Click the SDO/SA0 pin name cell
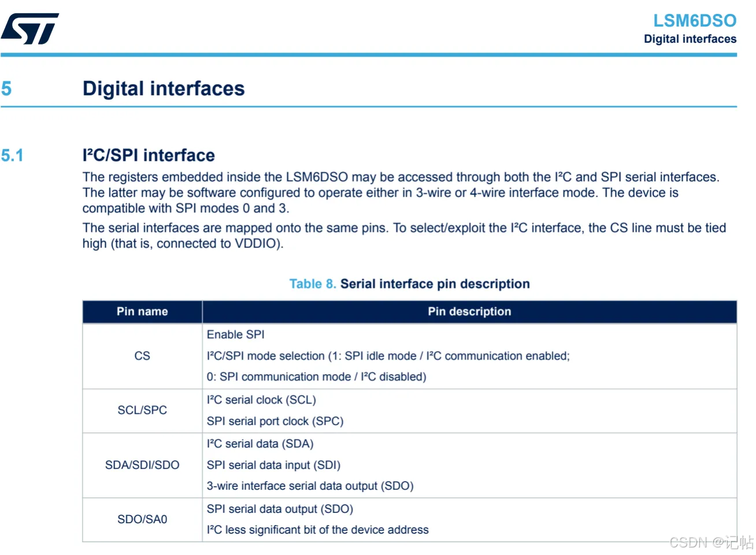Viewport: 756px width, 555px height. tap(142, 520)
